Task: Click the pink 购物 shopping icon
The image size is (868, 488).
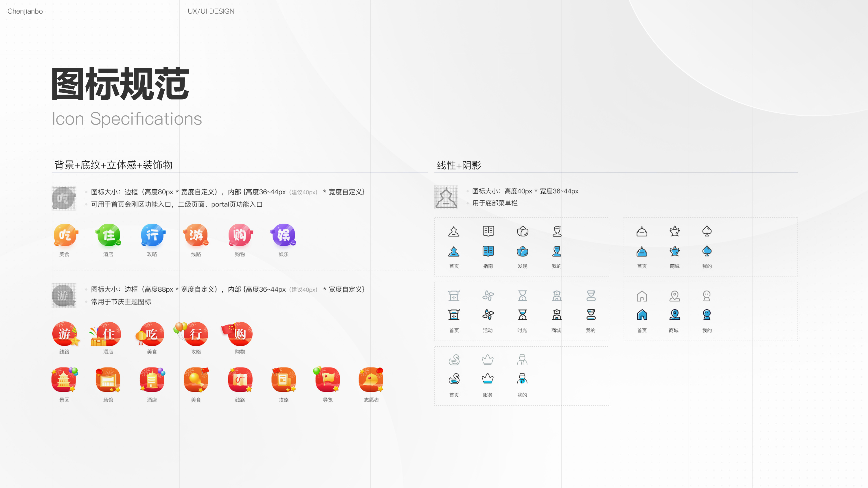Action: (x=240, y=235)
